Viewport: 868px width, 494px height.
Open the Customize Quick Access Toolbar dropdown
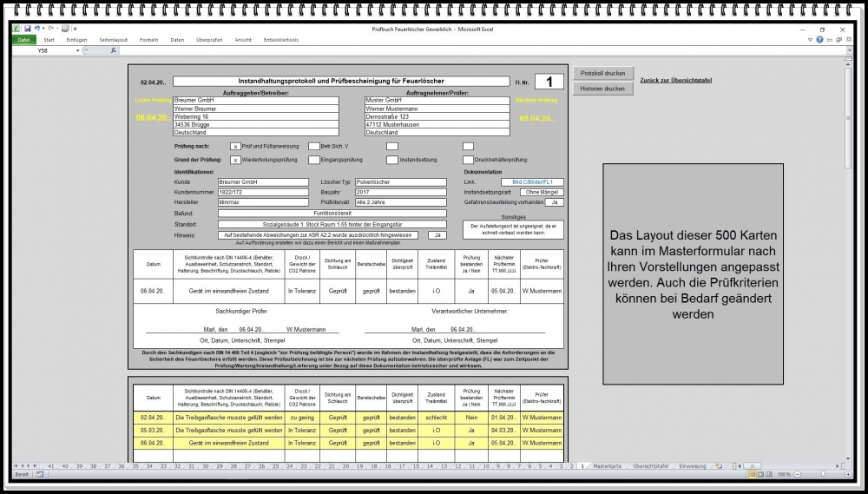[74, 29]
